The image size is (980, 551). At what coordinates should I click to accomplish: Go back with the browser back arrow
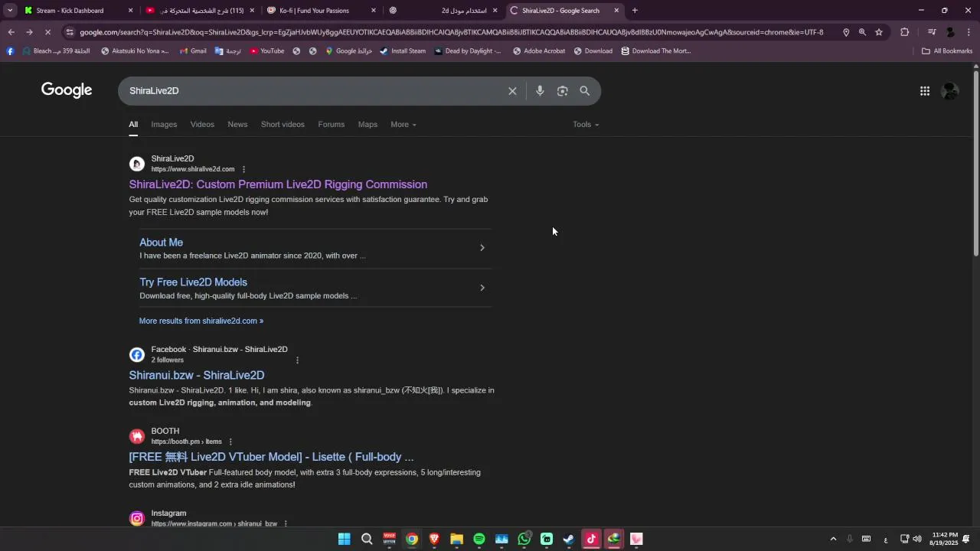click(x=11, y=32)
